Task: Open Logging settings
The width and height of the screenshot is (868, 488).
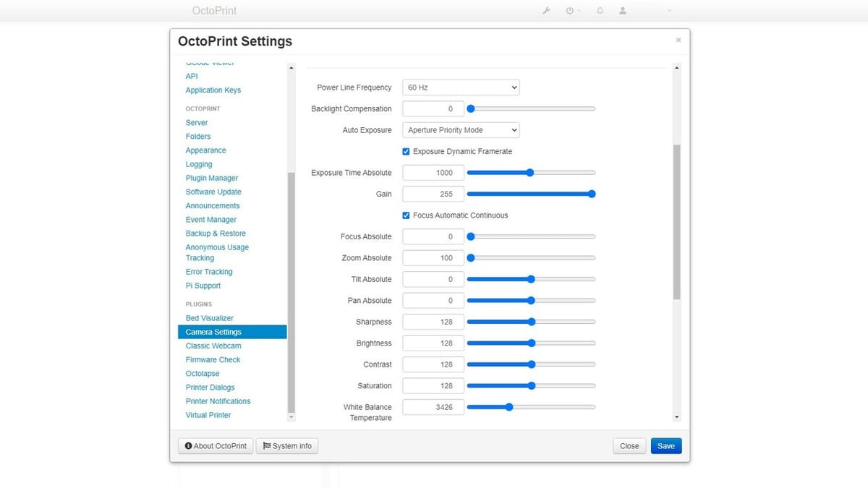Action: [199, 164]
